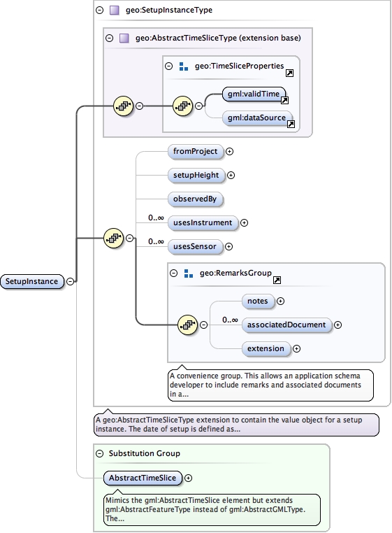Select the extension element node

266,349
